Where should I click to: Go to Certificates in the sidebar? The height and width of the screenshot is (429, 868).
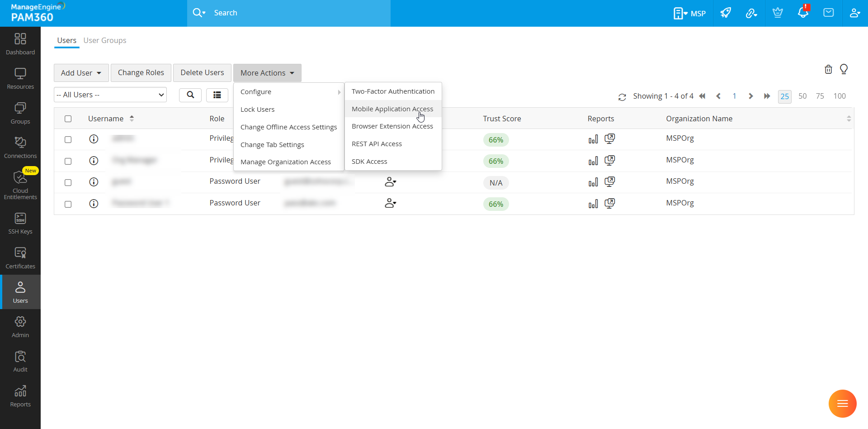20,258
